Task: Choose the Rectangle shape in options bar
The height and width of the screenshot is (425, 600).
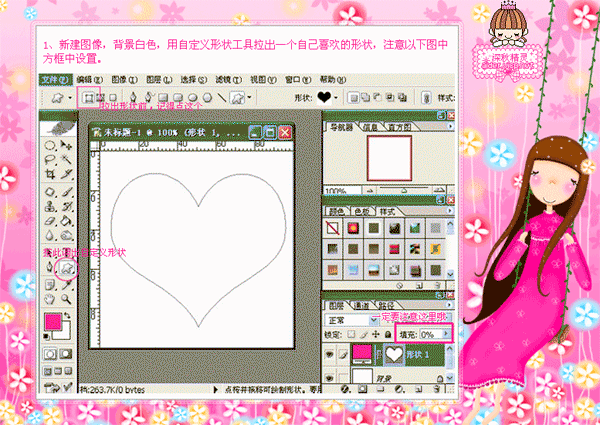Action: coord(163,98)
